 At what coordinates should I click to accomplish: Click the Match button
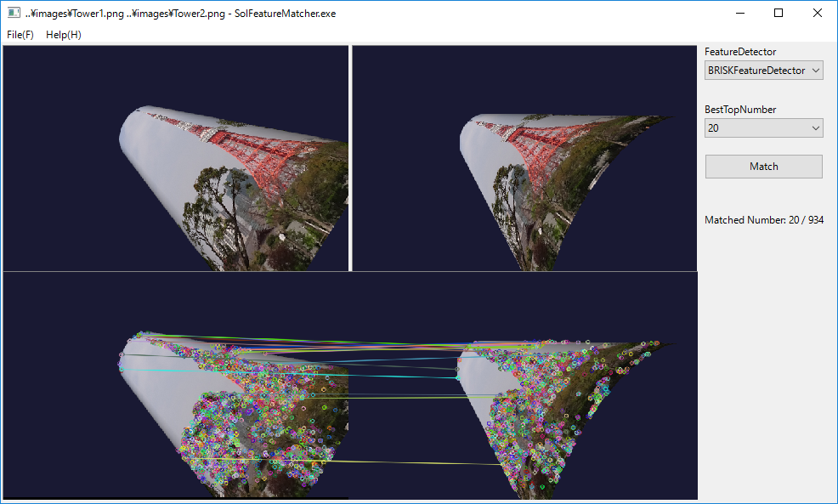click(x=764, y=167)
